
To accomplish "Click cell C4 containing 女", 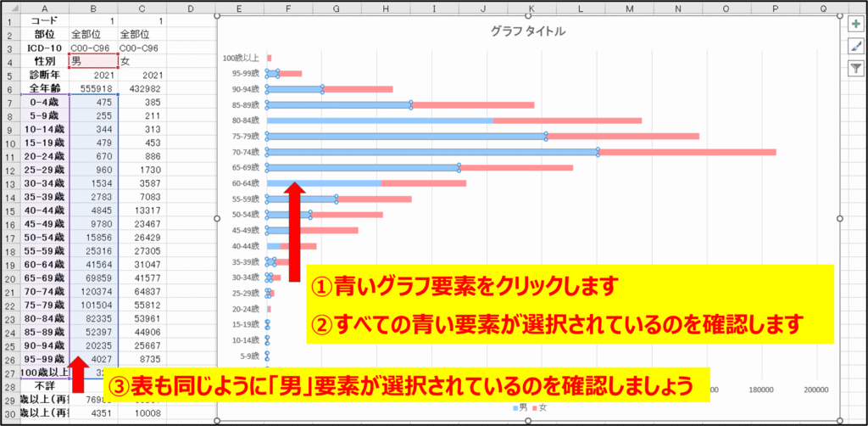I will 140,61.
